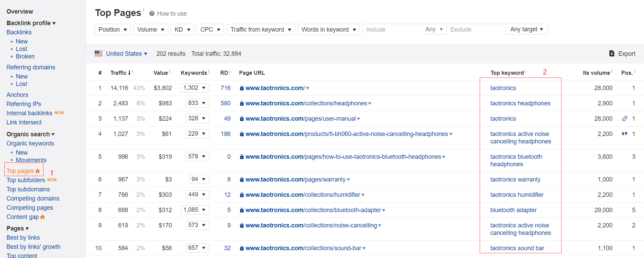Click the quote snippet icon in tt-bh060 row
This screenshot has height=258, width=644.
[625, 134]
